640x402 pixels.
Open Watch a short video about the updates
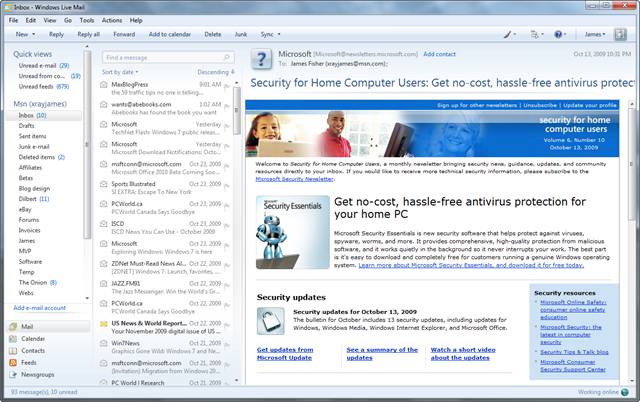[x=463, y=354]
